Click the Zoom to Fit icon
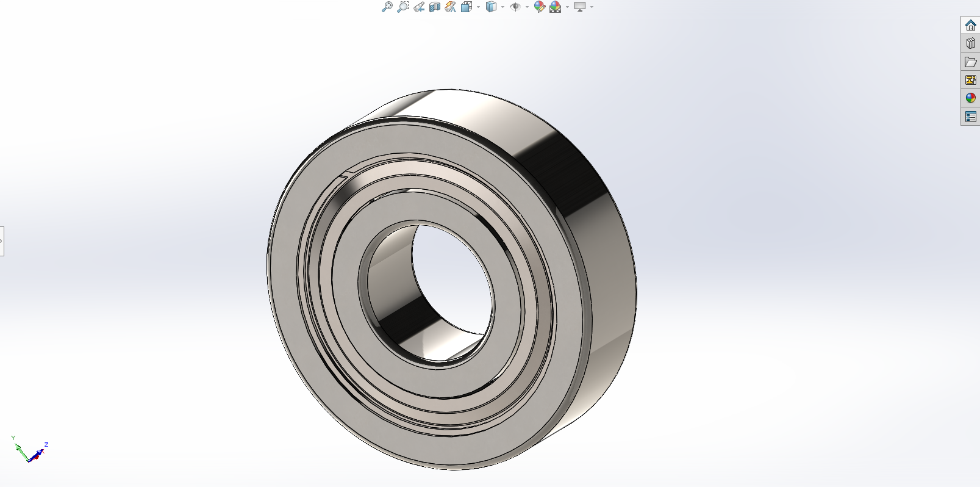The image size is (980, 487). click(387, 7)
